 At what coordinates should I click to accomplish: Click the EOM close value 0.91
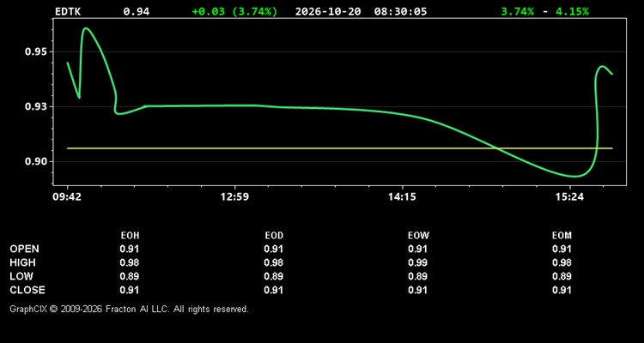[x=562, y=290]
